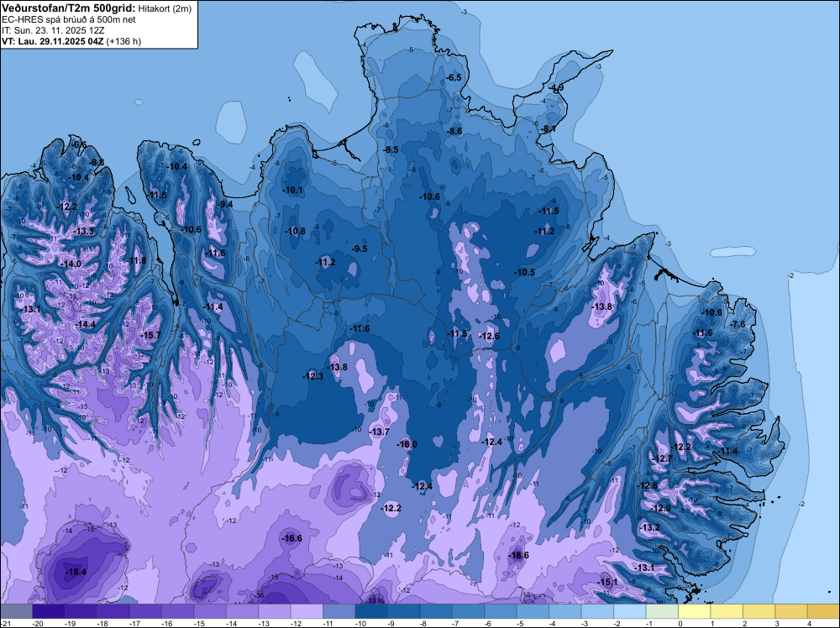Click the orange legend swatch labeled 4
The image size is (840, 628).
pyautogui.click(x=823, y=611)
